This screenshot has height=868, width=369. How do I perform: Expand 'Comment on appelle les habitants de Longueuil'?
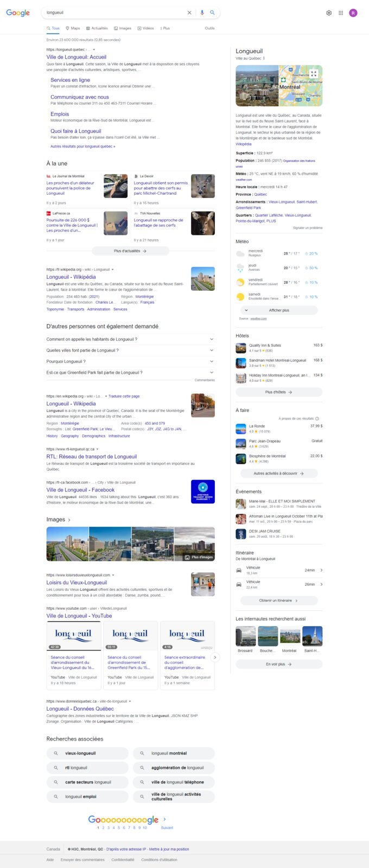point(130,339)
